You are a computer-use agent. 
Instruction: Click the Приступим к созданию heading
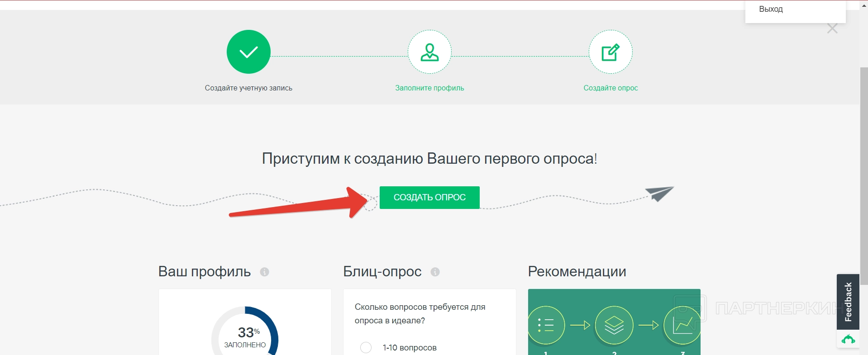[x=429, y=159]
